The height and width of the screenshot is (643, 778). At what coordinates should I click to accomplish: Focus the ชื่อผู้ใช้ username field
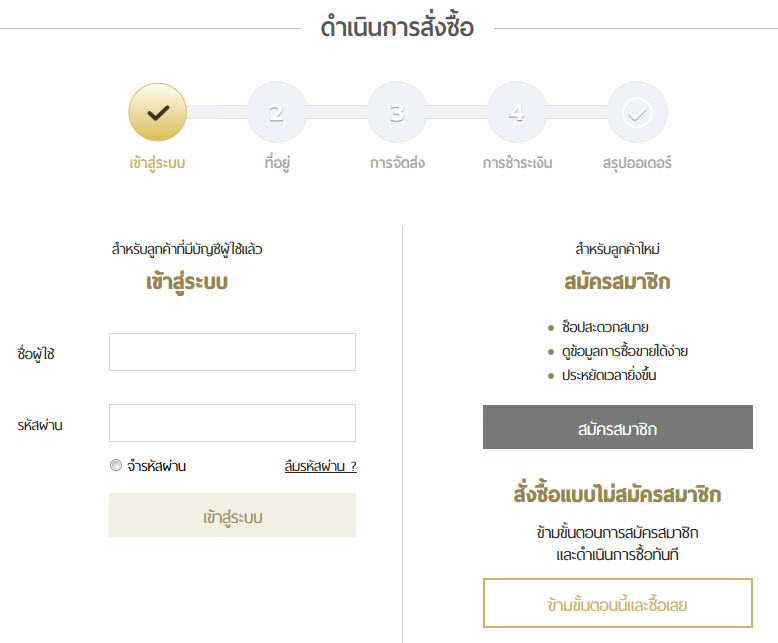pos(232,352)
